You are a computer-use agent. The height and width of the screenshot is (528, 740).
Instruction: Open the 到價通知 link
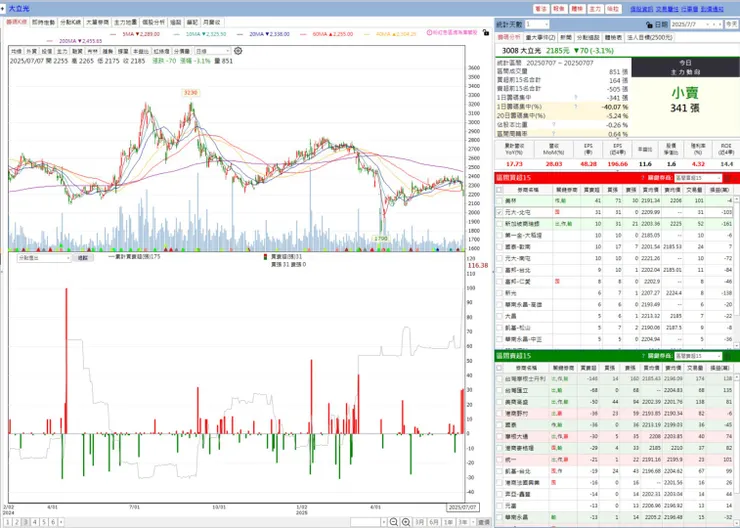(712, 9)
